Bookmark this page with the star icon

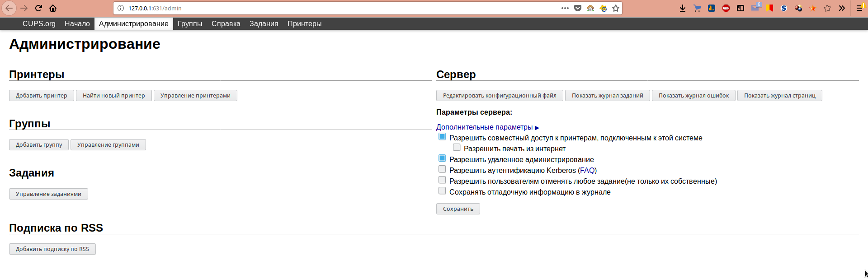pos(616,8)
